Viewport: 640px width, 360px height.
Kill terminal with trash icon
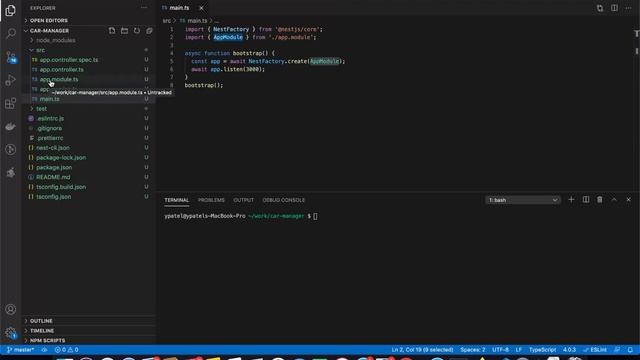point(600,200)
